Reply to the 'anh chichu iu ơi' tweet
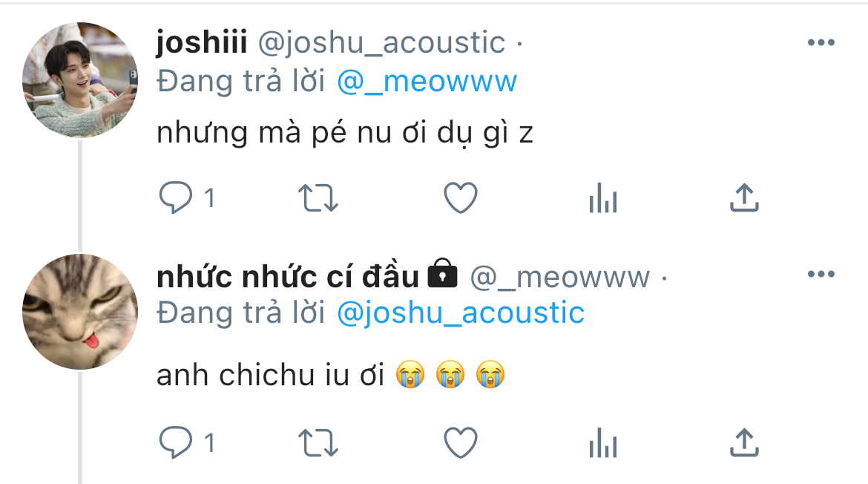The width and height of the screenshot is (868, 484). (x=176, y=442)
